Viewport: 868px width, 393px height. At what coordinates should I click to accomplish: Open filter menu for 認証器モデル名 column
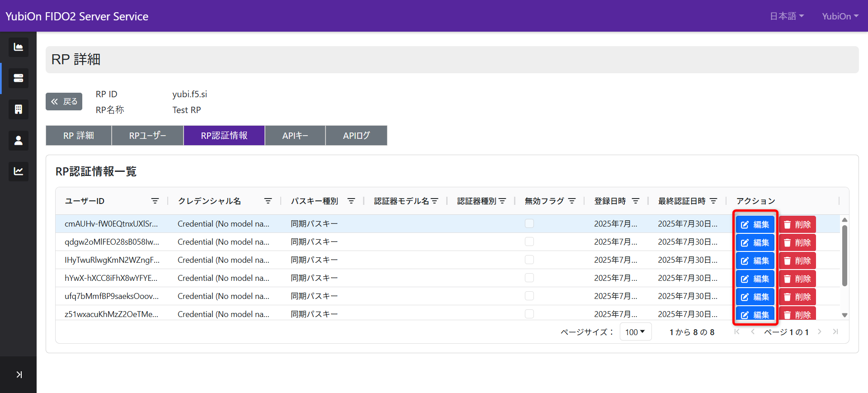click(434, 201)
